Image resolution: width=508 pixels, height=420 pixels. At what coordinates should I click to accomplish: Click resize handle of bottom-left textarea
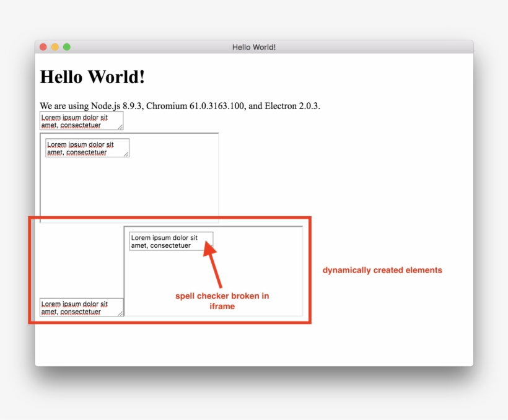point(121,313)
